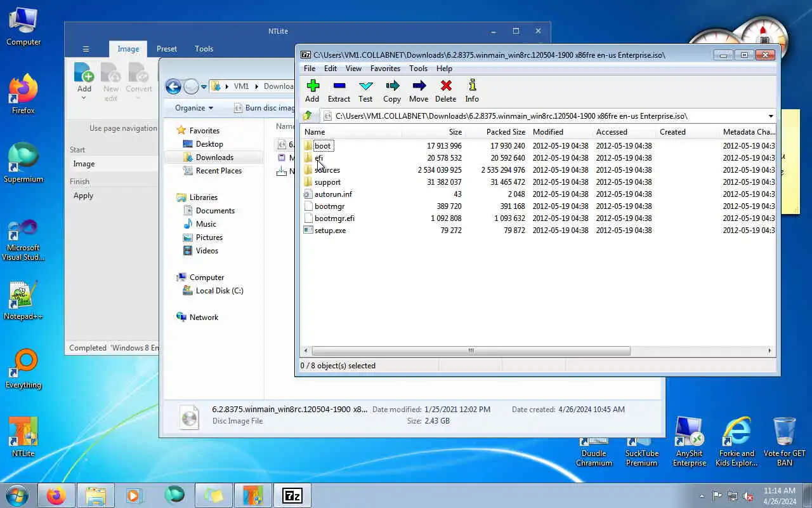Open Everything desktop shortcut
This screenshot has height=508, width=812.
[x=23, y=369]
